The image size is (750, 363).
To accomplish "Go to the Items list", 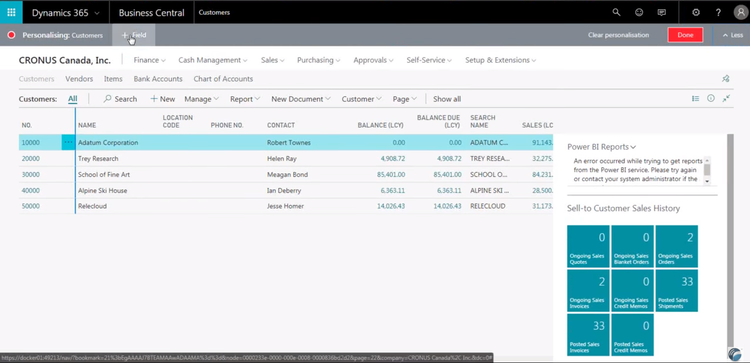I will tap(113, 79).
